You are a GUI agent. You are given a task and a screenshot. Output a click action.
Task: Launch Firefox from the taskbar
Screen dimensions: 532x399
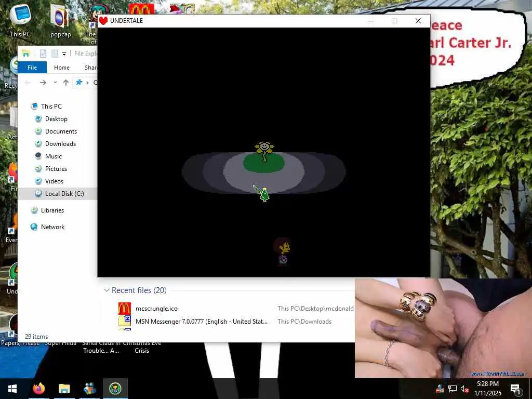point(38,389)
